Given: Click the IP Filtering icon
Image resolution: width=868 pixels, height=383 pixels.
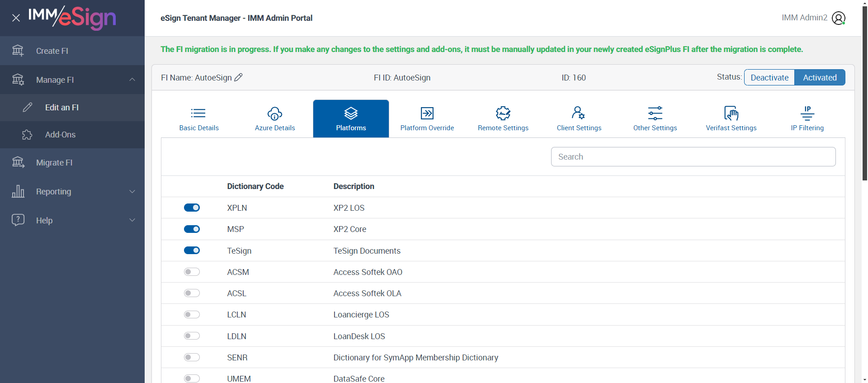Looking at the screenshot, I should 807,113.
